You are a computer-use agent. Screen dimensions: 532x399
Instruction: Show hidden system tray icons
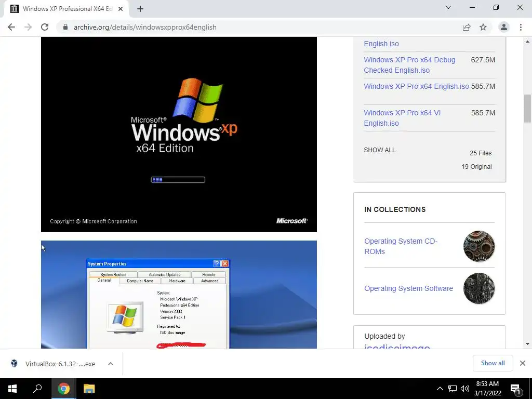[x=440, y=389]
